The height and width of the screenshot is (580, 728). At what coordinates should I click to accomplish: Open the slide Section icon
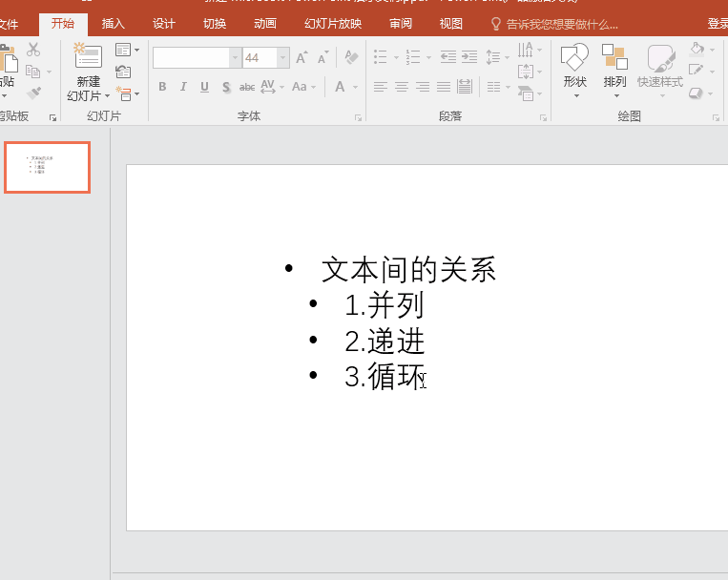click(x=123, y=93)
